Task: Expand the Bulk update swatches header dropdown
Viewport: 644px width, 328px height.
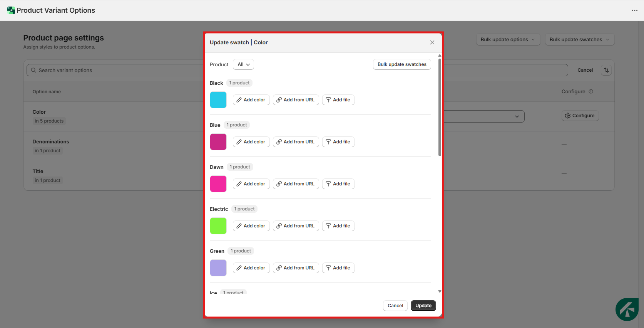Action: 579,40
